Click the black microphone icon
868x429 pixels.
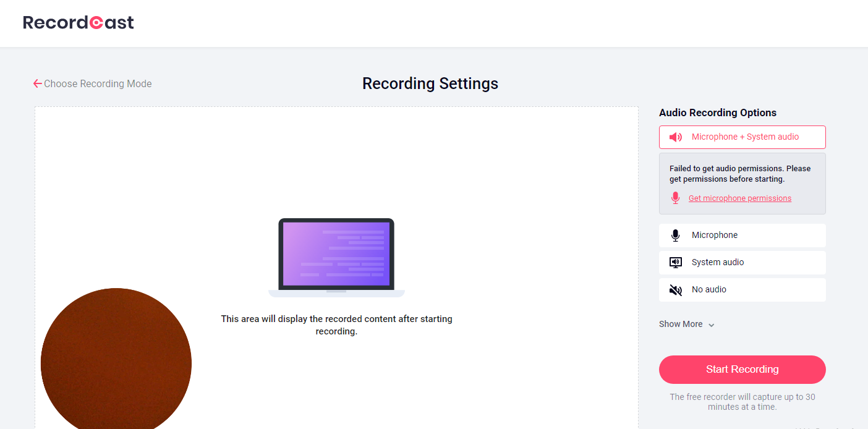676,236
